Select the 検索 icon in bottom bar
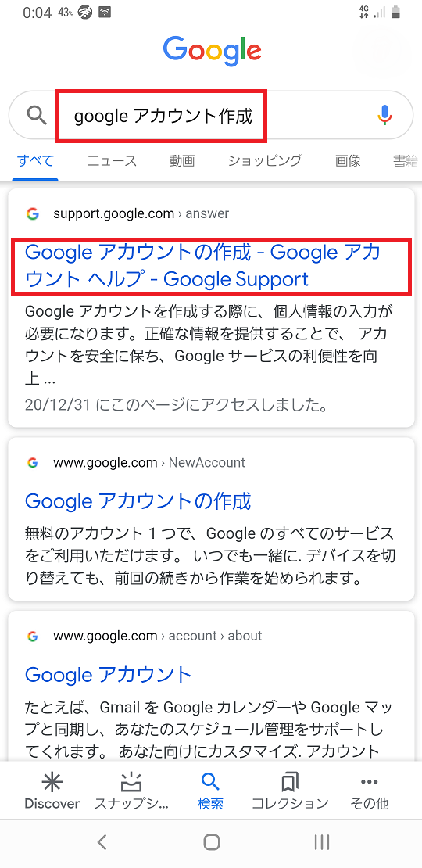The image size is (422, 868). pos(211,783)
